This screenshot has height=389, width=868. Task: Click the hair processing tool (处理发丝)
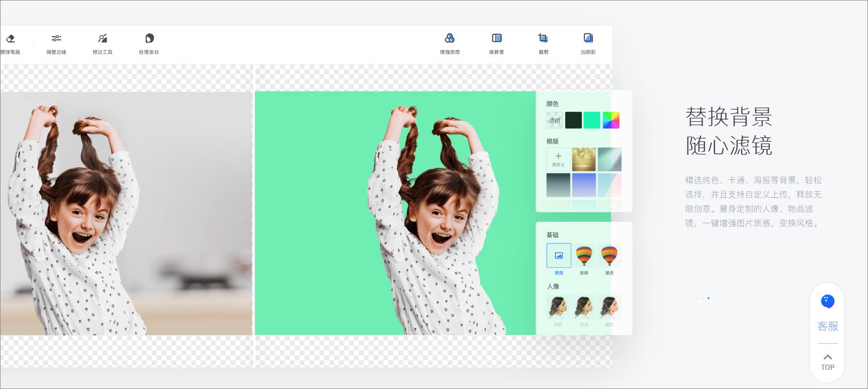click(149, 39)
